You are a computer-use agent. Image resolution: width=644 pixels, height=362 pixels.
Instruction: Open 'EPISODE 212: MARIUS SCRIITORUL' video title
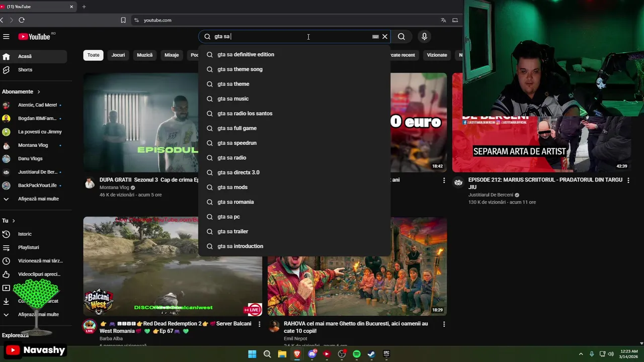point(545,184)
